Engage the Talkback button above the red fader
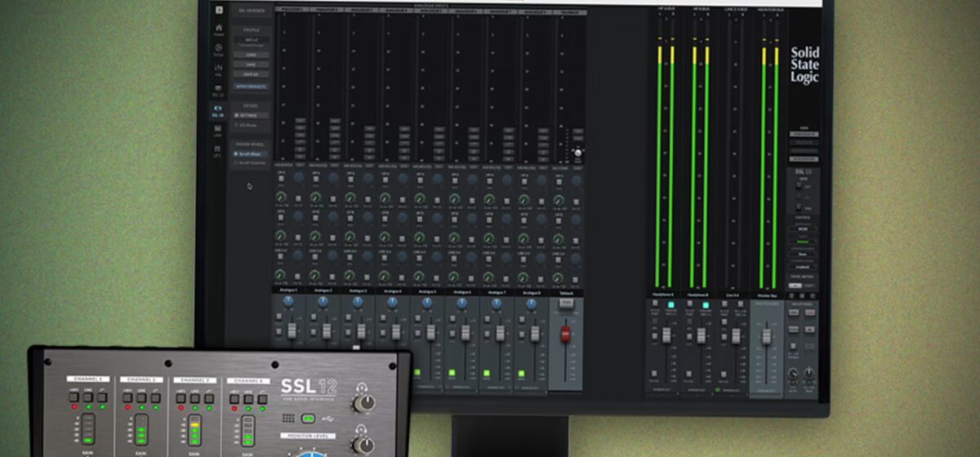980x457 pixels. [567, 304]
